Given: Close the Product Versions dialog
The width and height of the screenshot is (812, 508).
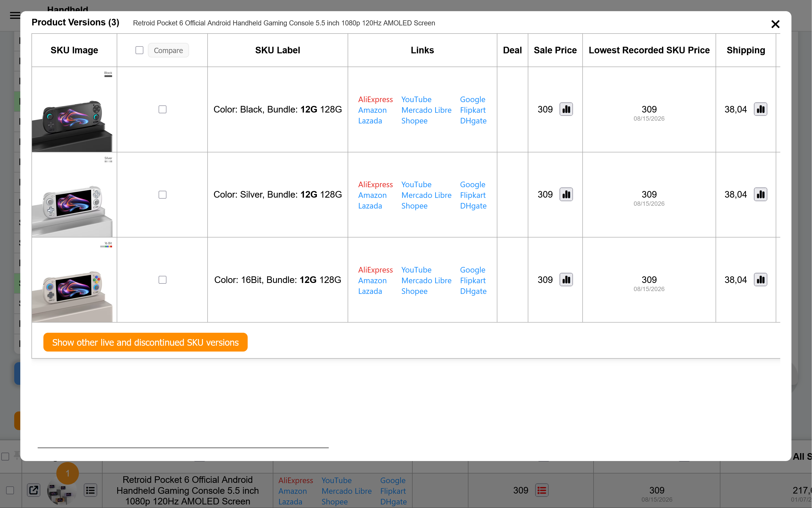Looking at the screenshot, I should pyautogui.click(x=775, y=24).
